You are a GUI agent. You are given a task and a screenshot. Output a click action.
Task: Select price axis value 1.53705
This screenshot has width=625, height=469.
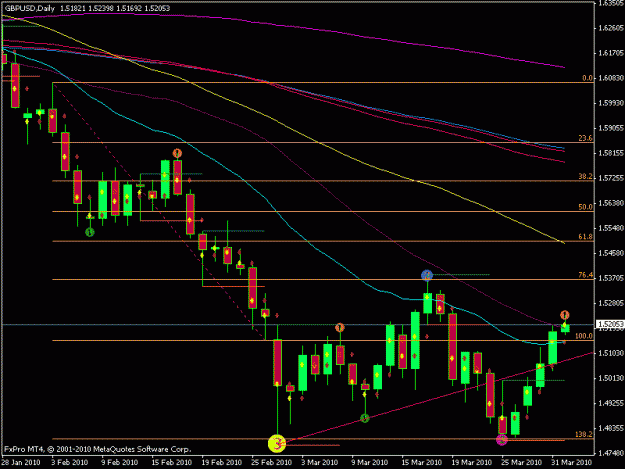click(611, 278)
